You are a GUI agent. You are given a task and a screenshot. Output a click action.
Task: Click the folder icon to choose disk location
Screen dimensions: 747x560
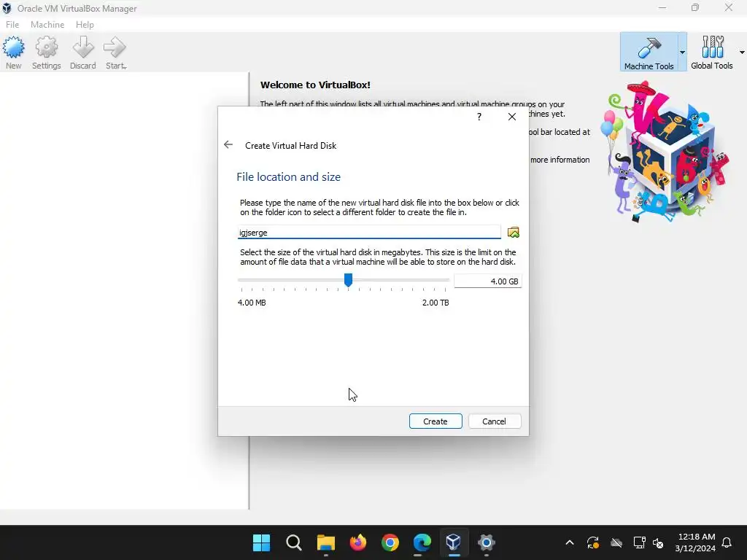[x=513, y=233]
